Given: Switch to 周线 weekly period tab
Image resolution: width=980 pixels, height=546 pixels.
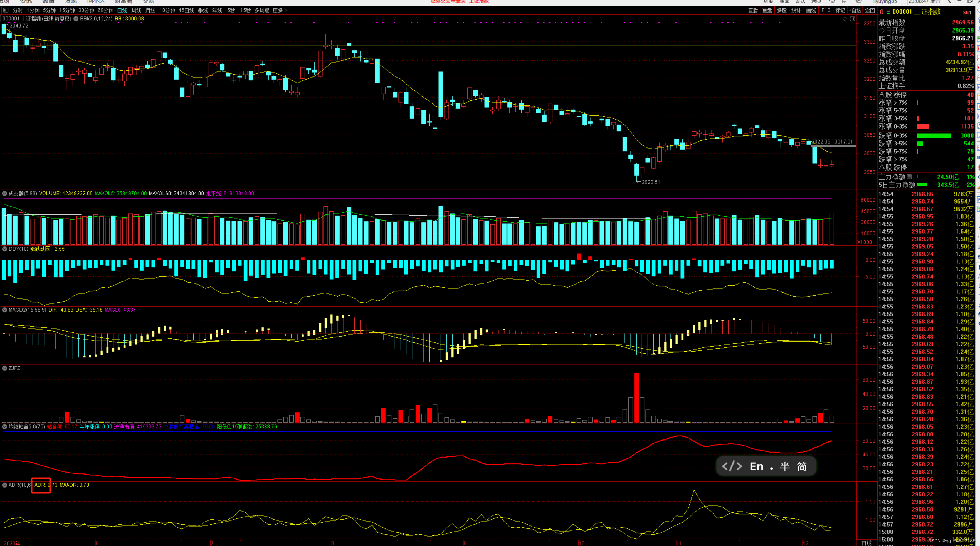Looking at the screenshot, I should point(136,10).
